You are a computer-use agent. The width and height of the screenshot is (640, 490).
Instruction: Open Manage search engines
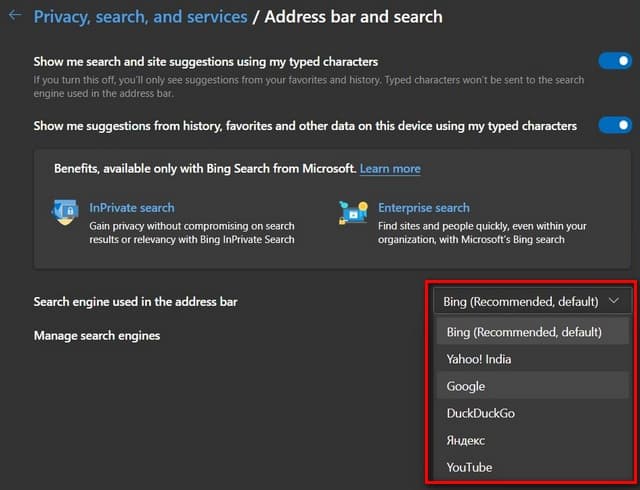(x=97, y=335)
